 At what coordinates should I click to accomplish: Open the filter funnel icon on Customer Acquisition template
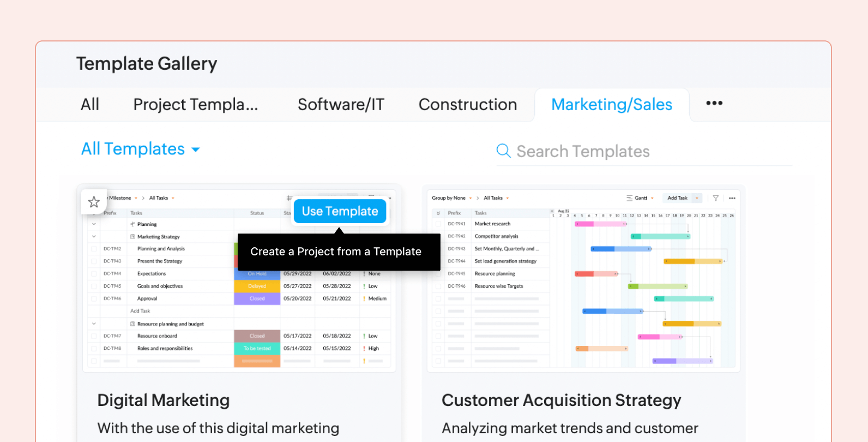[715, 198]
